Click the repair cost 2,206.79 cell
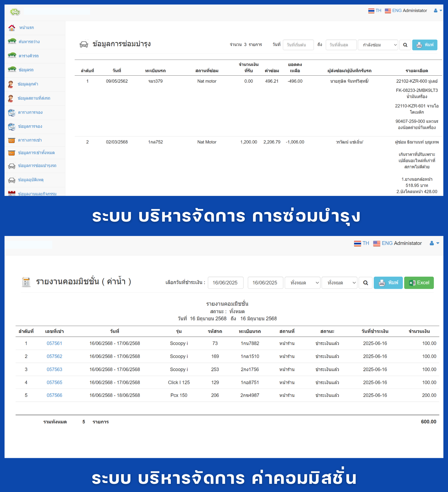Image resolution: width=448 pixels, height=492 pixels. [x=272, y=142]
